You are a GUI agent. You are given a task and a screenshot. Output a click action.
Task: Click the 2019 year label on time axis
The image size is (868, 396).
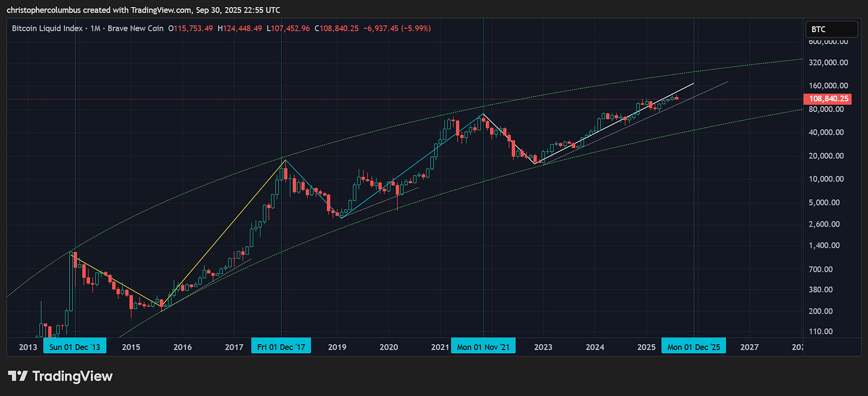pos(337,347)
